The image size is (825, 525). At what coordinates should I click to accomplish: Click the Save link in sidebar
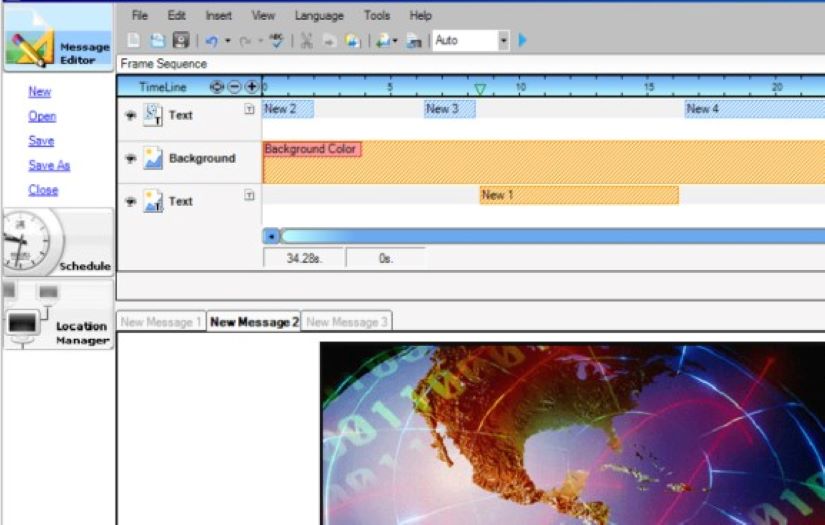pos(41,140)
